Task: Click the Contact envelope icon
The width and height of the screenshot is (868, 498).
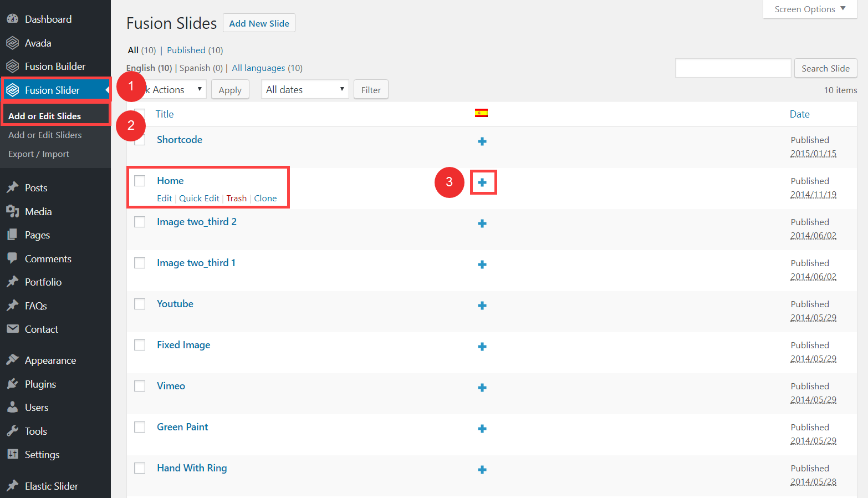Action: [x=12, y=329]
